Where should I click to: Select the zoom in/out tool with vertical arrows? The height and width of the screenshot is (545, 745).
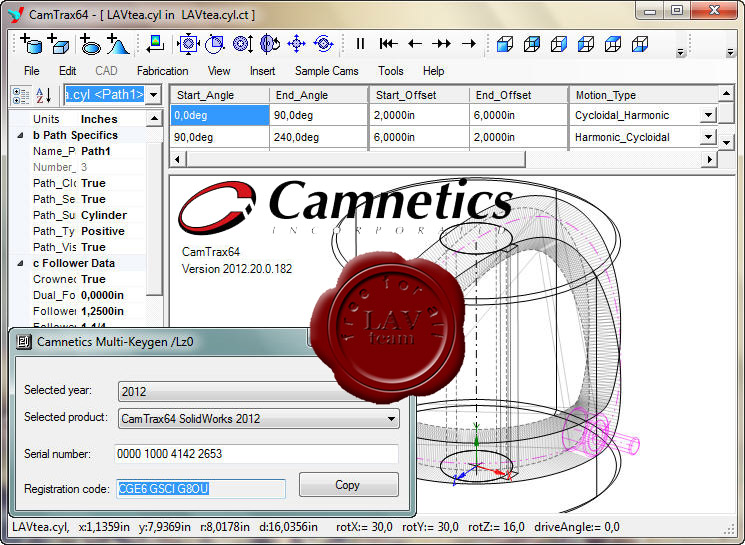click(243, 44)
